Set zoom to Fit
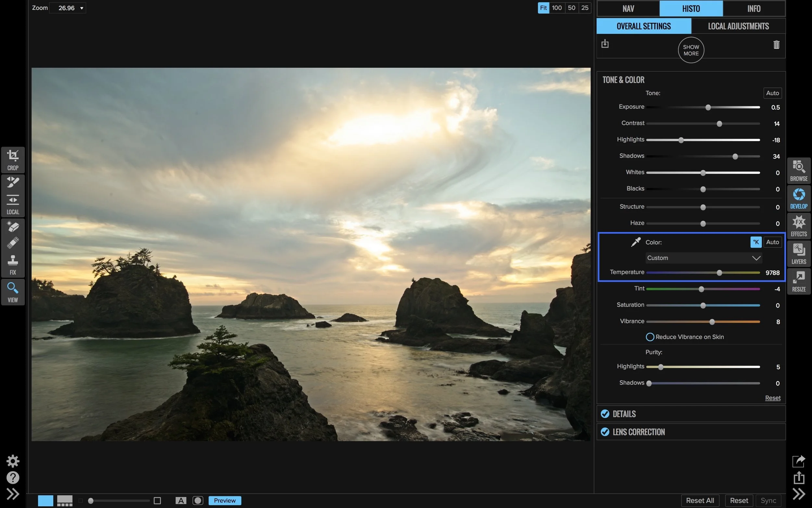812x508 pixels. tap(543, 8)
